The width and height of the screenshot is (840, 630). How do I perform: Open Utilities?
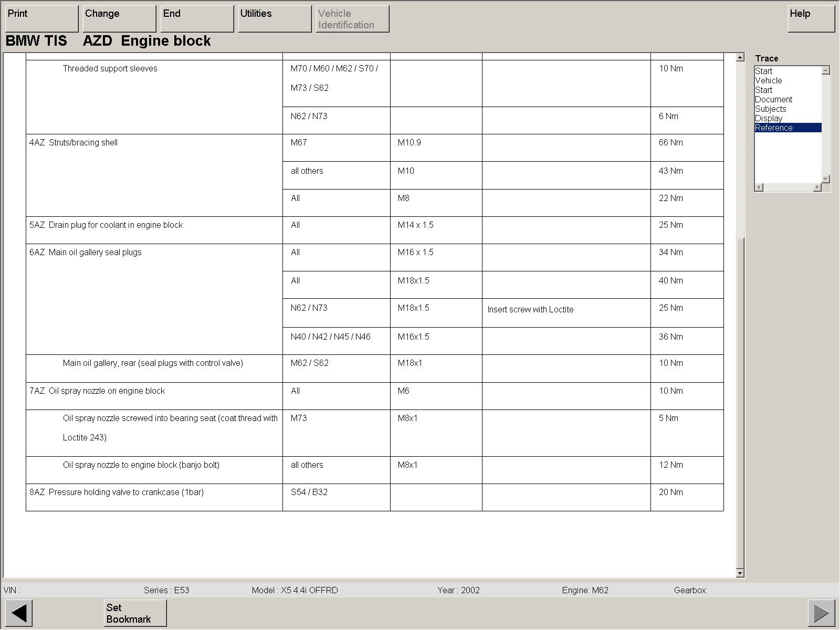pyautogui.click(x=275, y=18)
